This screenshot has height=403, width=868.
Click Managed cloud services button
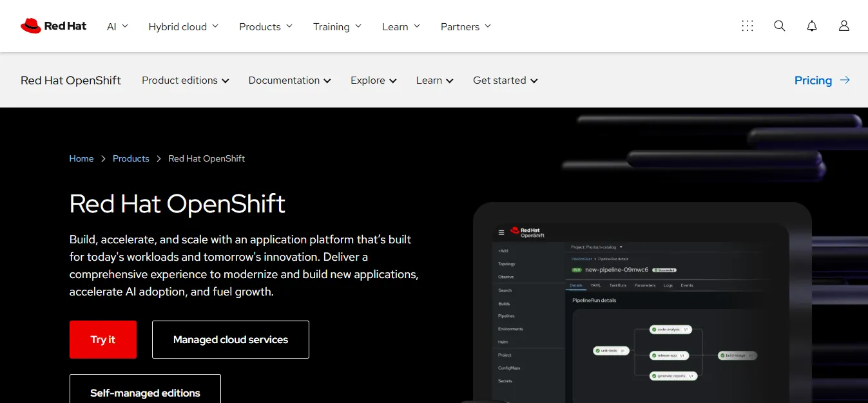pyautogui.click(x=231, y=339)
